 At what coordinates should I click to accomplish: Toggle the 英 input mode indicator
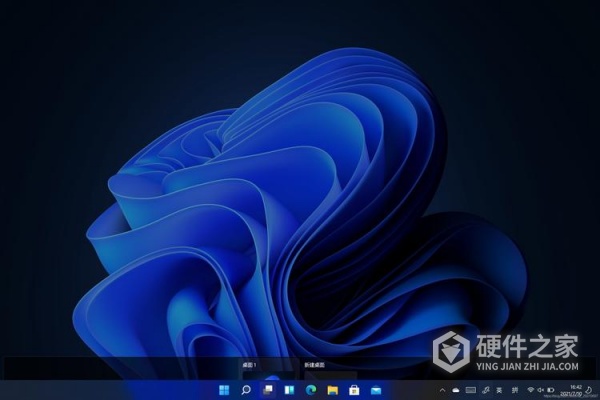(499, 390)
